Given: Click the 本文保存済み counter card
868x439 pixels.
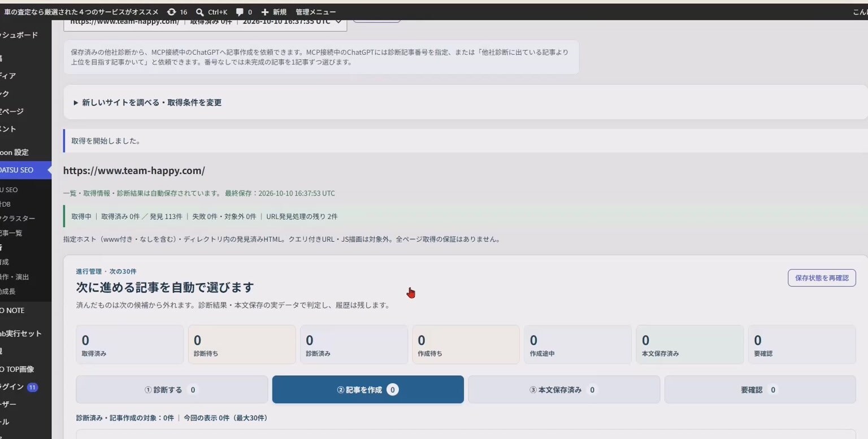Looking at the screenshot, I should click(x=690, y=345).
